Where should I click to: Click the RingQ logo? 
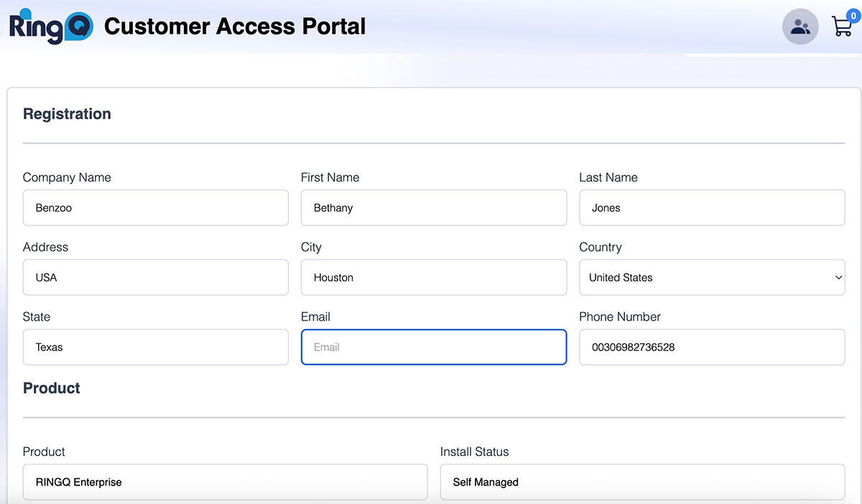50,27
